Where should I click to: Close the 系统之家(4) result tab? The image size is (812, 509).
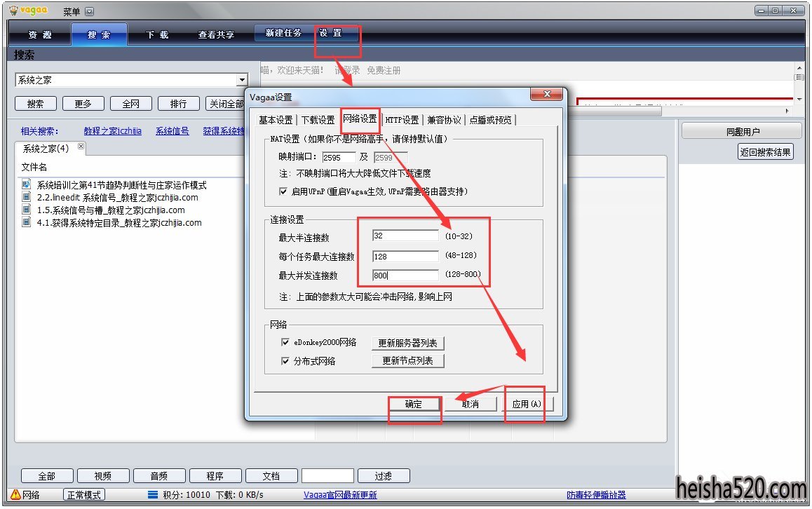pos(81,147)
